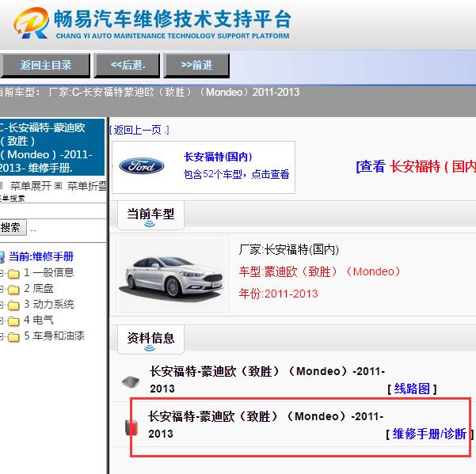Click gray icon next to wiring diagram entry
The height and width of the screenshot is (474, 476).
[x=131, y=381]
